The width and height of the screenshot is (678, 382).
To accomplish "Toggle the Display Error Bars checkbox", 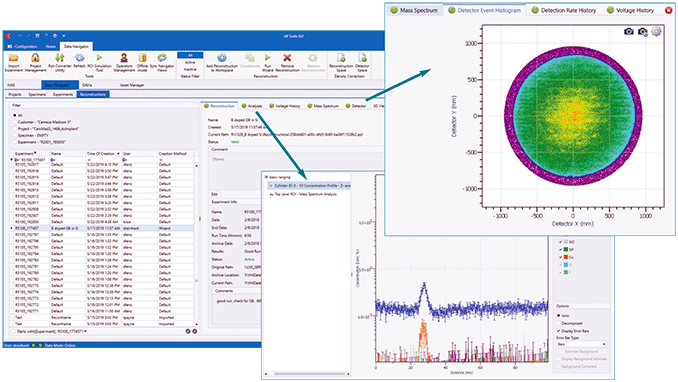I will [x=559, y=331].
